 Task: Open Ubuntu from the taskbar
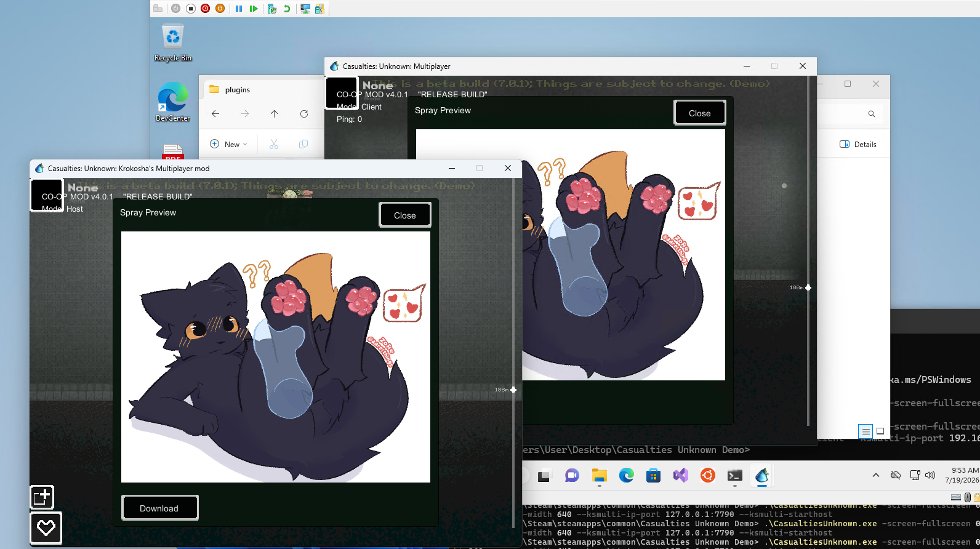click(708, 476)
